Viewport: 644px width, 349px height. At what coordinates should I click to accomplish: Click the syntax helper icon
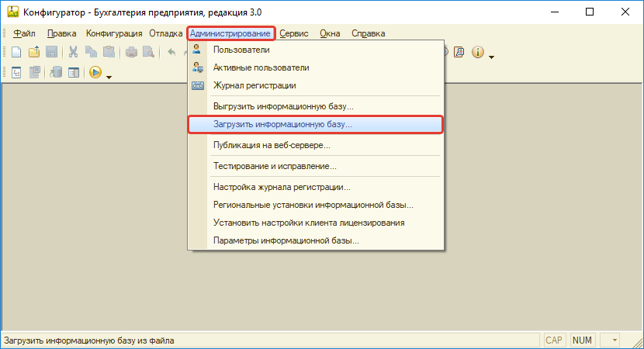click(459, 52)
